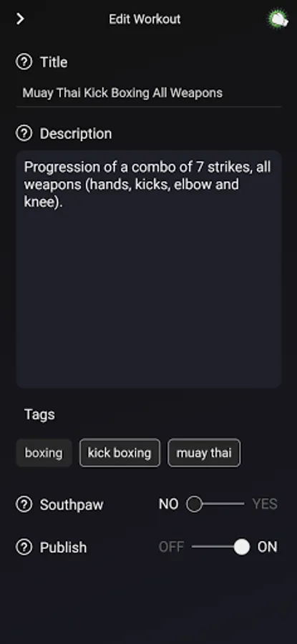Open help for Description field
This screenshot has height=644, width=297.
24,133
